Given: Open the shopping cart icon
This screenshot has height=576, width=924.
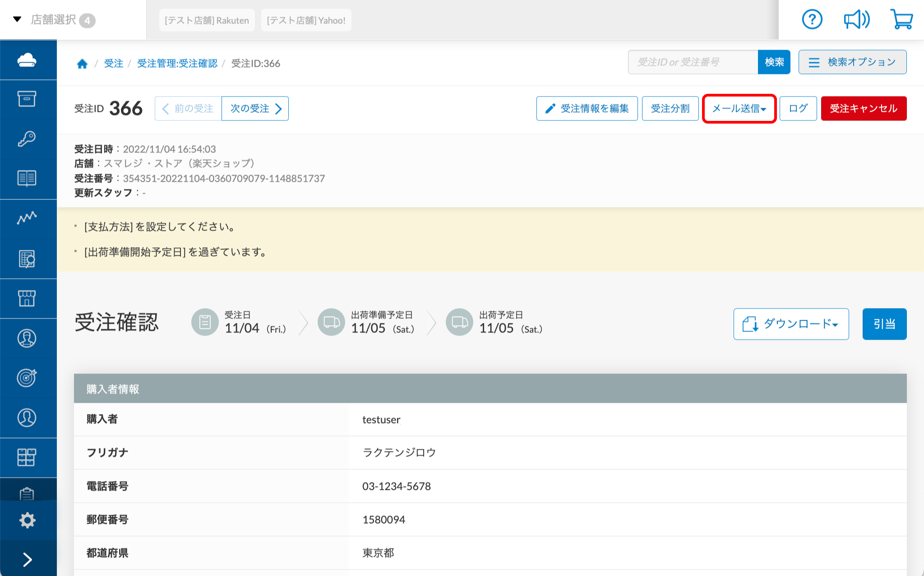Looking at the screenshot, I should tap(901, 20).
